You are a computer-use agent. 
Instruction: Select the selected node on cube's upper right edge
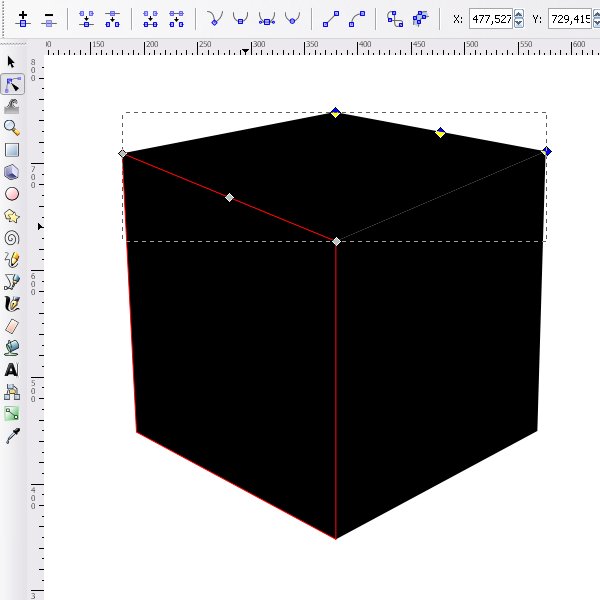440,133
